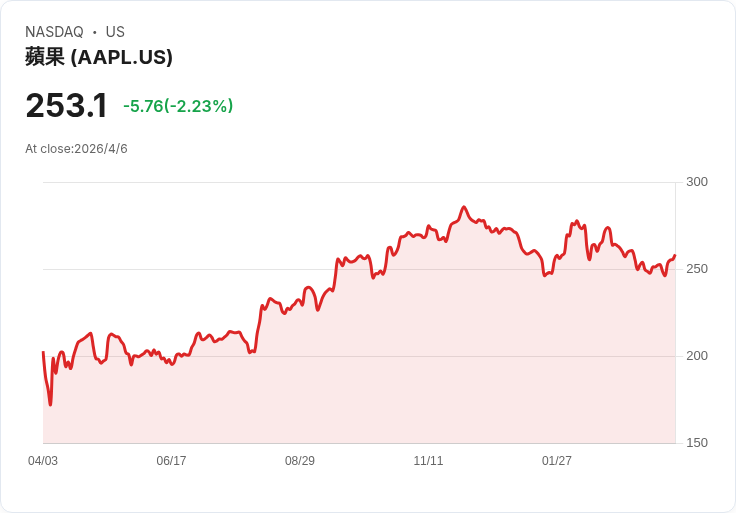Image resolution: width=736 pixels, height=513 pixels.
Task: Click the -5.76(-2.23%) price change
Action: (178, 106)
